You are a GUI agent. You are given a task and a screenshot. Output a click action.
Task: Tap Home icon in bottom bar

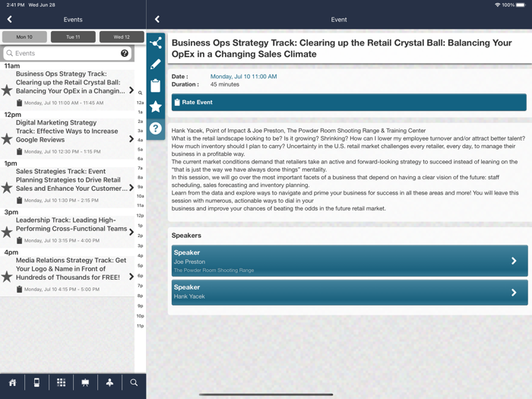pos(13,383)
